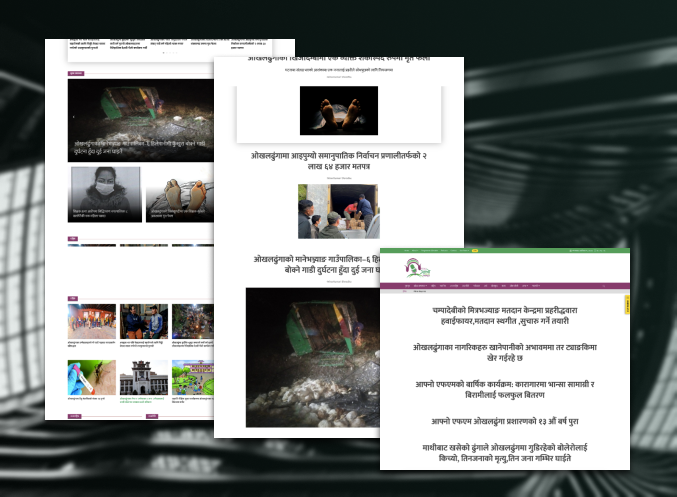This screenshot has height=497, width=677.
Task: Open thumbnail showing mosquito and test tube
Action: [x=92, y=377]
